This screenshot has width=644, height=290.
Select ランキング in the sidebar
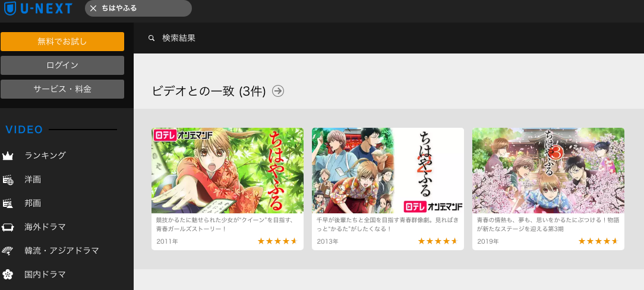[45, 156]
